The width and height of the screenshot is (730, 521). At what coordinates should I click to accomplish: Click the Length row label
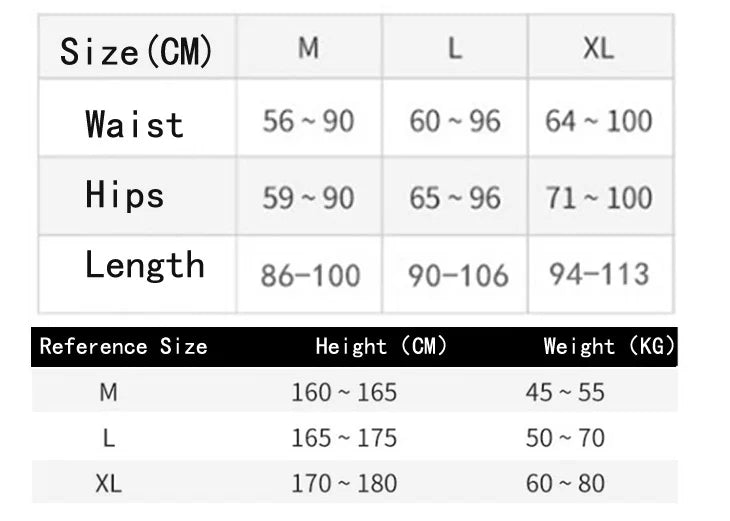[x=145, y=265]
